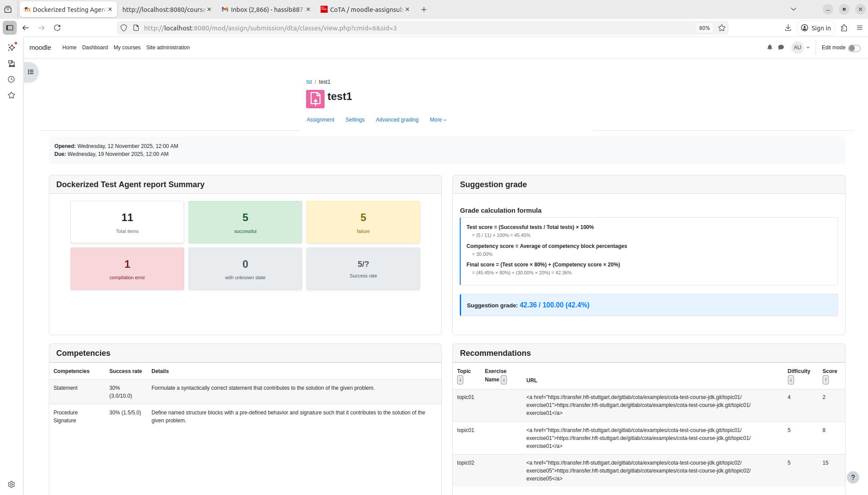Open Firefox application hamburger menu
Screen dimensions: 868x495
pos(859,28)
